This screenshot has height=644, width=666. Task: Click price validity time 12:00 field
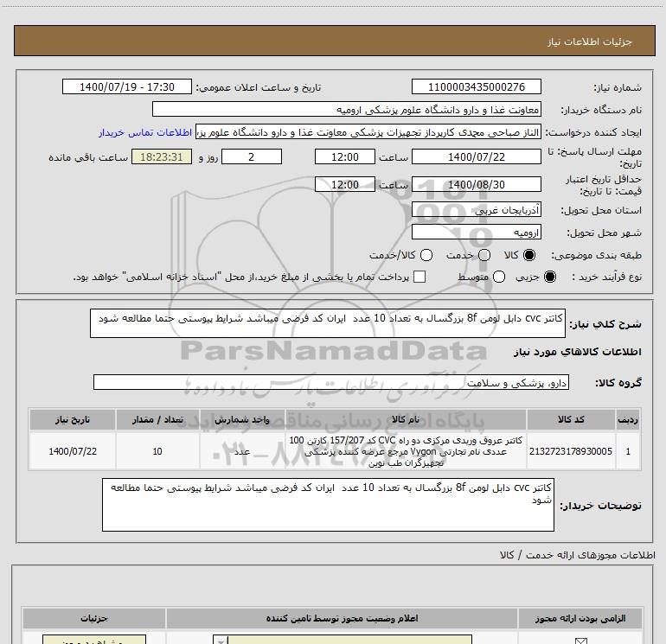[345, 184]
